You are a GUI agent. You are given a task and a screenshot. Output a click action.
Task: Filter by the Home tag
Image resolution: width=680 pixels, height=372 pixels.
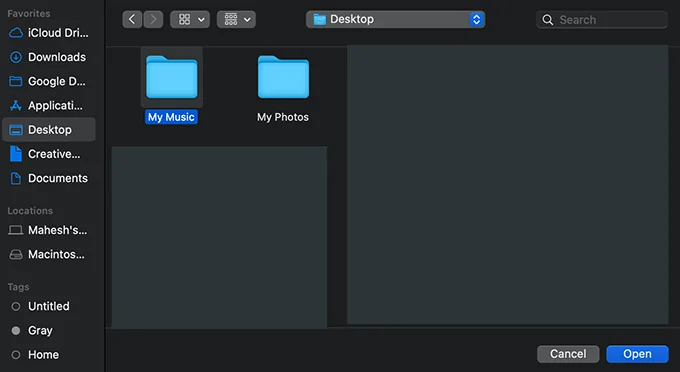point(49,355)
